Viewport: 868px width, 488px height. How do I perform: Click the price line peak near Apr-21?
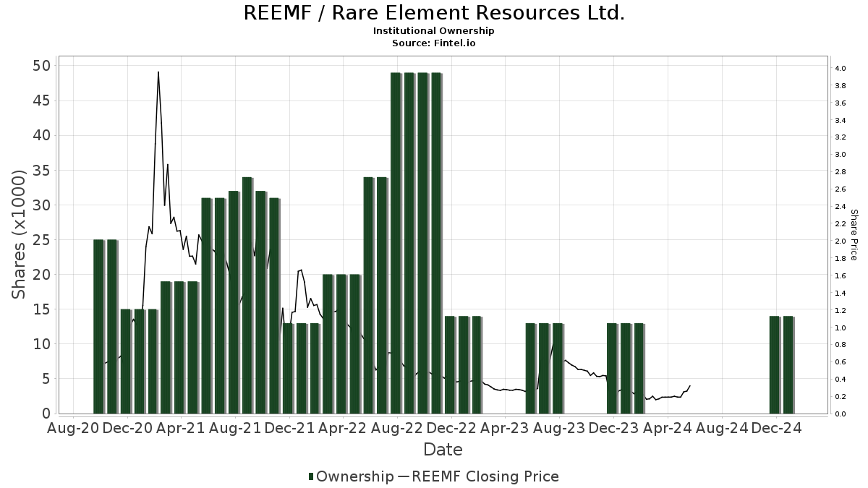(158, 72)
